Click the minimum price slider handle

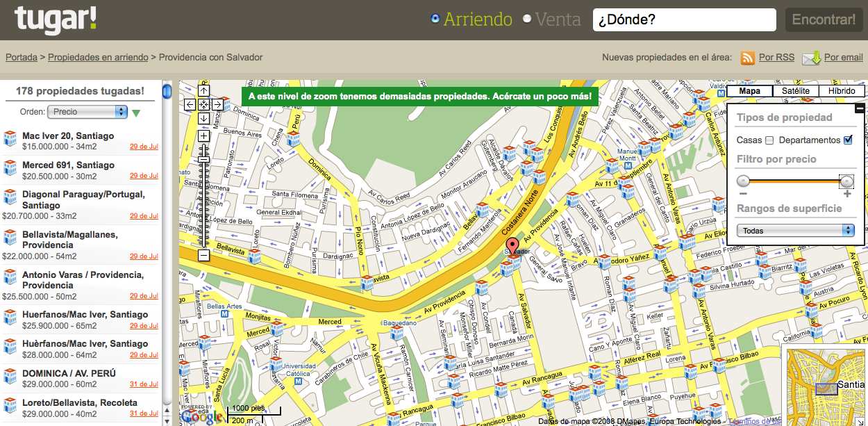744,181
